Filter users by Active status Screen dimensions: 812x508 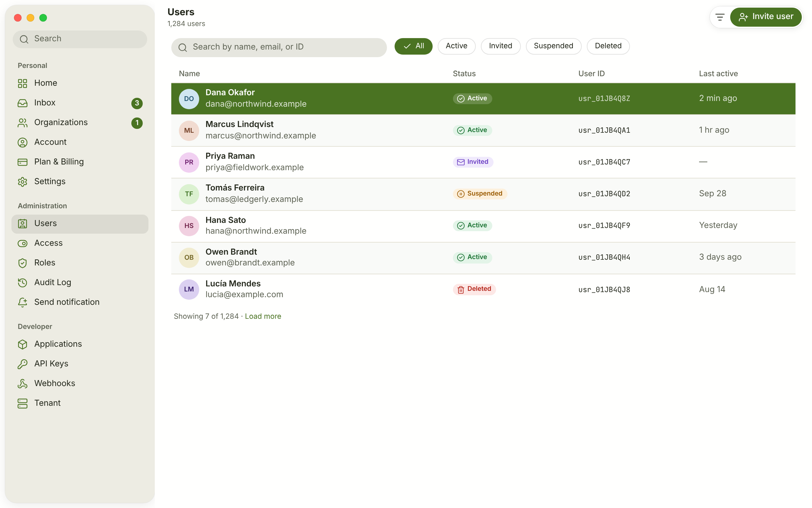coord(456,46)
